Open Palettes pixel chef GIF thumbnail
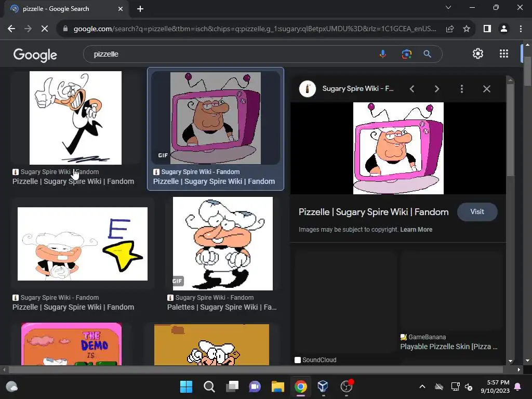The width and height of the screenshot is (532, 399). coord(222,244)
